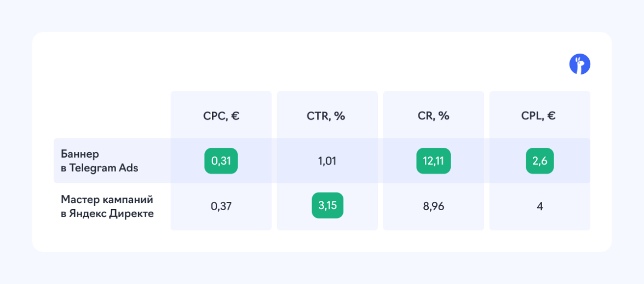Click the Баннер в Telegram Ads row label
Screen dimensions: 644x284
(x=99, y=161)
